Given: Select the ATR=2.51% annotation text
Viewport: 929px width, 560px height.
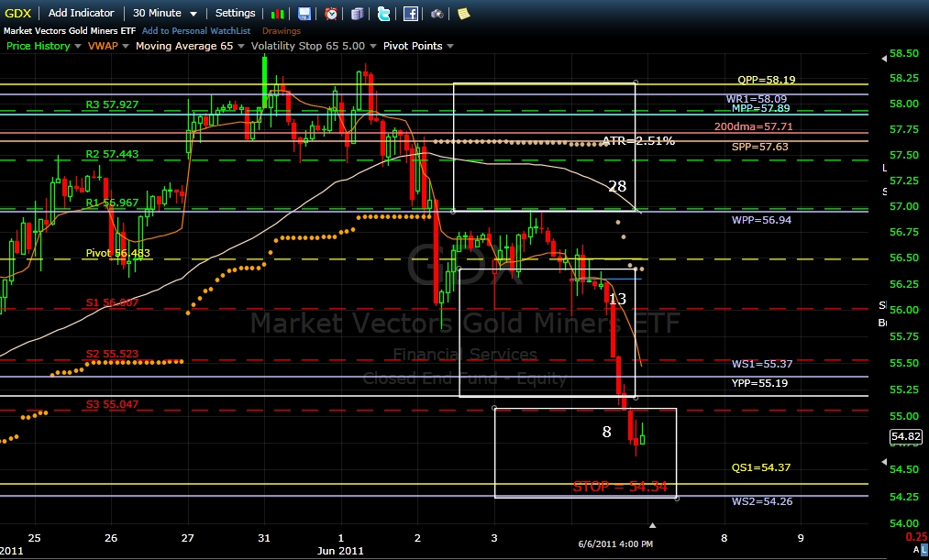Looking at the screenshot, I should [x=638, y=141].
